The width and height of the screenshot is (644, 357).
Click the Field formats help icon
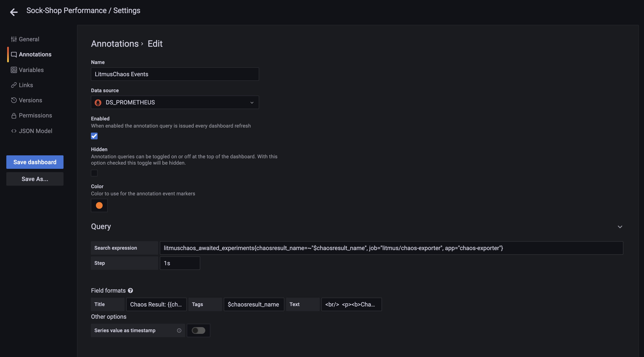130,290
